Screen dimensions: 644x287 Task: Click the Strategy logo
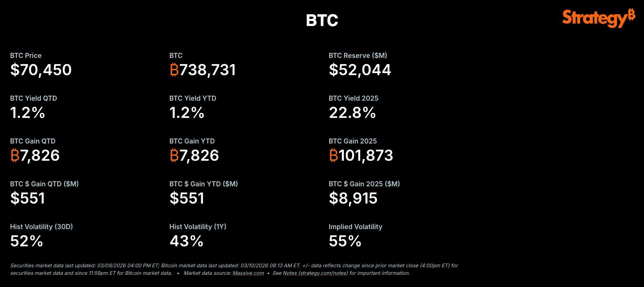click(x=598, y=18)
